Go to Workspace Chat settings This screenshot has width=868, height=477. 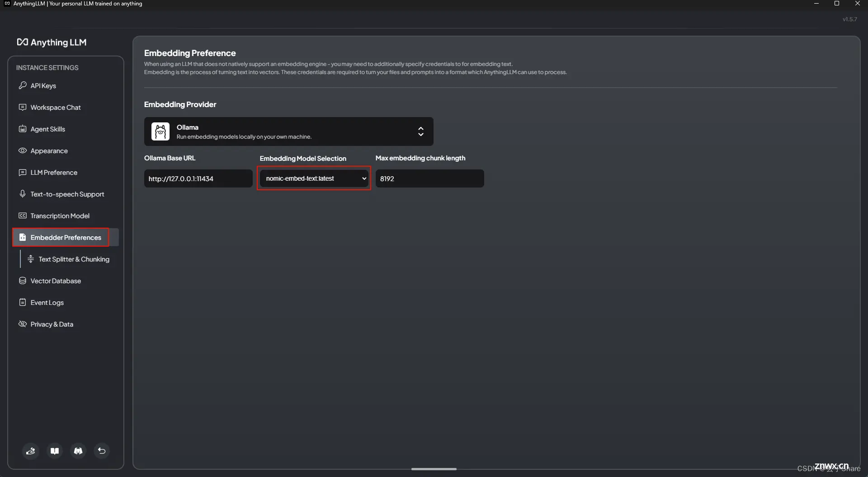coord(66,107)
